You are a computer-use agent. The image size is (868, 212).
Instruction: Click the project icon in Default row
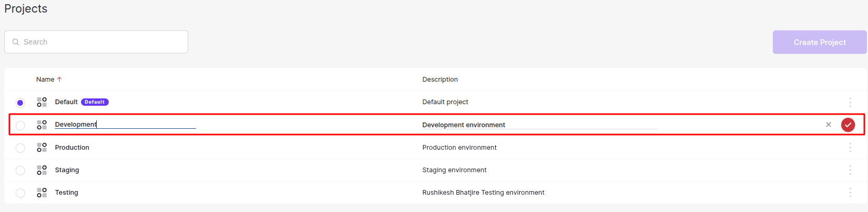pos(42,102)
